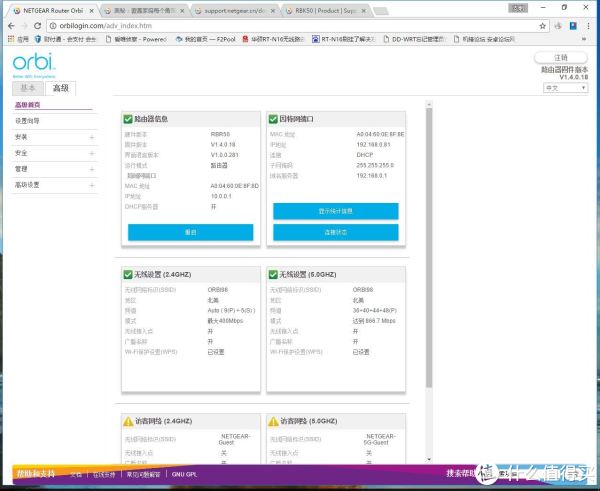
Task: Open 文档 link in the footer
Action: (76, 475)
